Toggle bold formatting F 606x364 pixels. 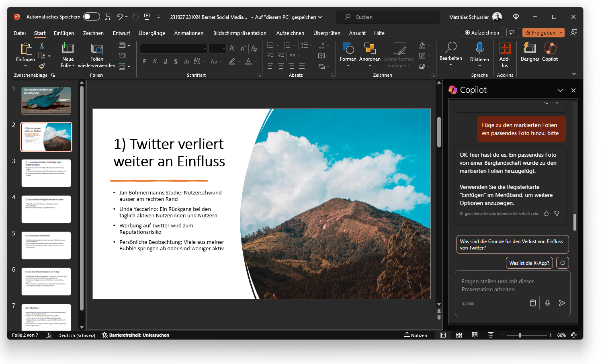(145, 61)
